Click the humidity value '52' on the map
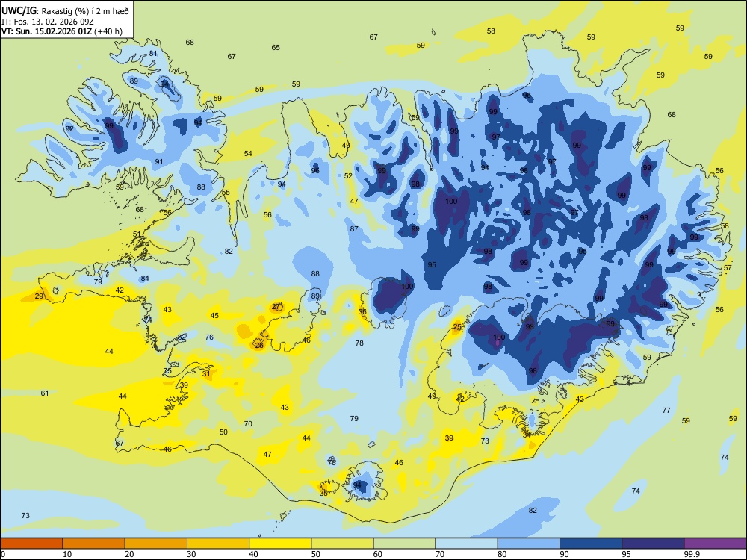This screenshot has width=747, height=560. [x=348, y=175]
